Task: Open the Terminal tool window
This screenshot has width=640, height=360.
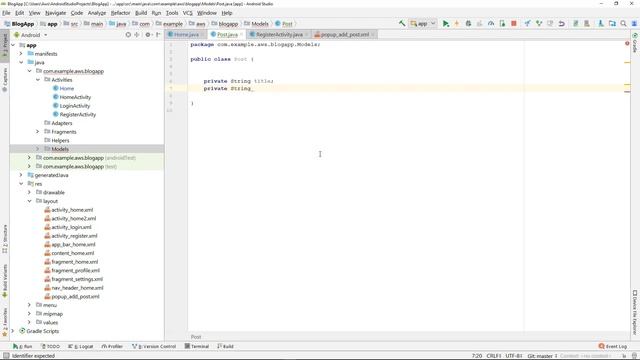Action: [197, 346]
